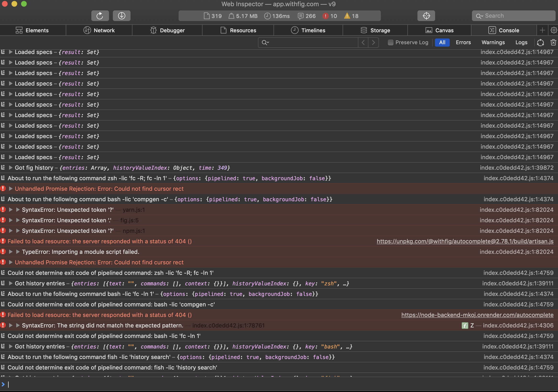Image resolution: width=558 pixels, height=392 pixels.
Task: Click the error count badge showing 10
Action: click(x=329, y=16)
